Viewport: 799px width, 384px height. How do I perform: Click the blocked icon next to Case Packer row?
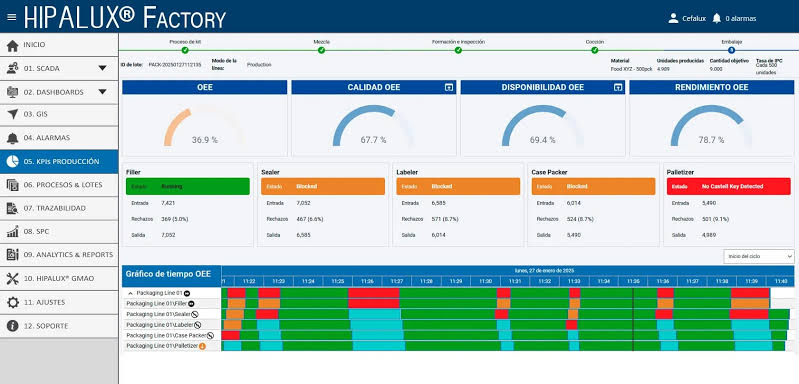click(210, 336)
